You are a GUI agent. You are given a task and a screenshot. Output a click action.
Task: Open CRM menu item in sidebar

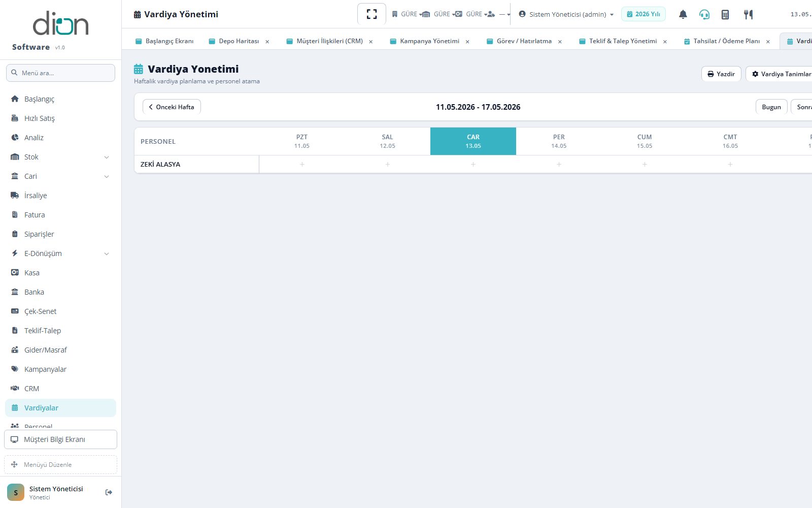(x=60, y=389)
